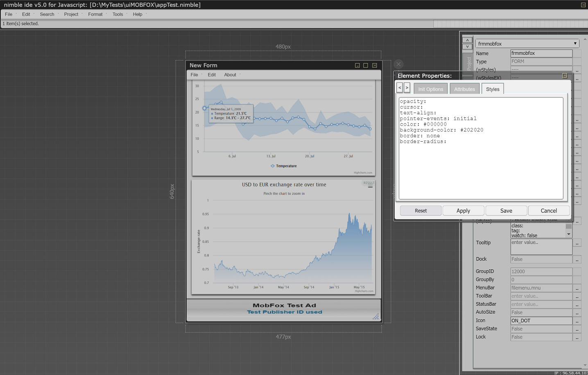
Task: Click the Test Publisher ID used link
Action: [285, 312]
